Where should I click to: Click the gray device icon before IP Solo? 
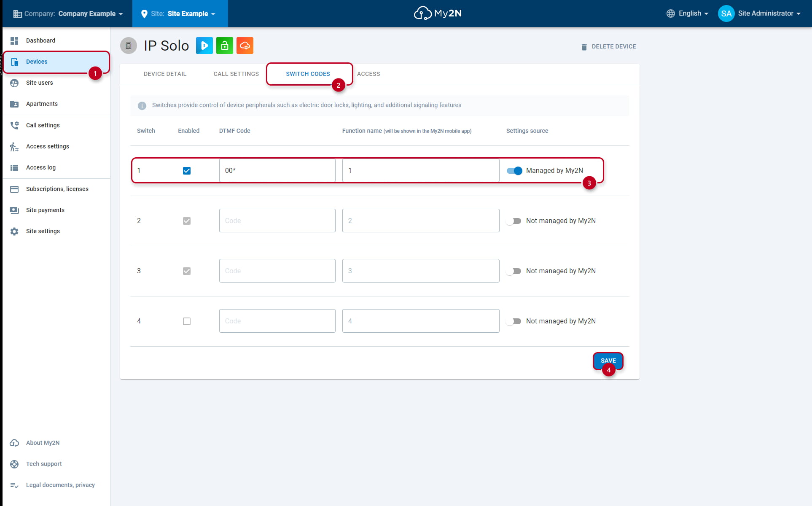[129, 46]
